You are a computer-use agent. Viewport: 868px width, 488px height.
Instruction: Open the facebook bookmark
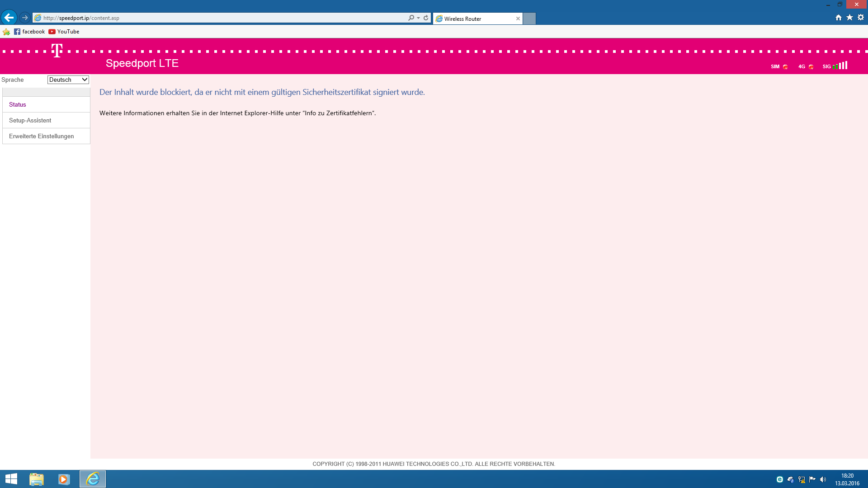29,32
